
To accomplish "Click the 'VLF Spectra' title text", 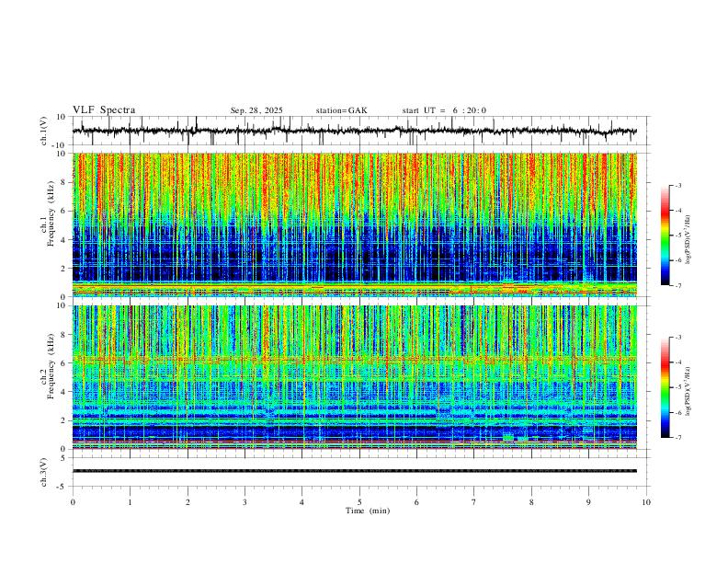I will coord(104,110).
